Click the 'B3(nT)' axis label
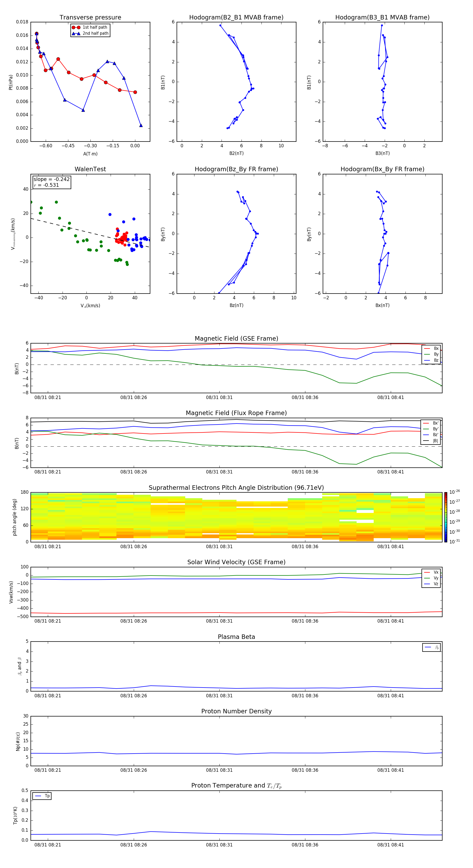The image size is (473, 868). [382, 153]
